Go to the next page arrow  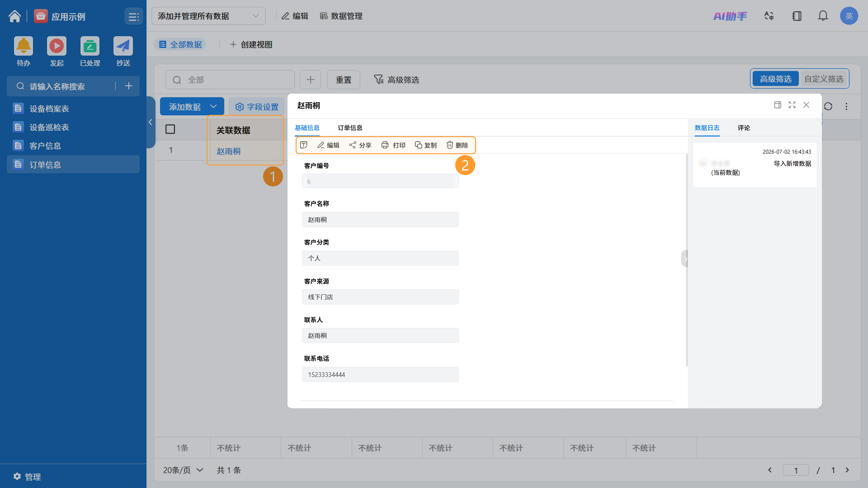click(847, 470)
